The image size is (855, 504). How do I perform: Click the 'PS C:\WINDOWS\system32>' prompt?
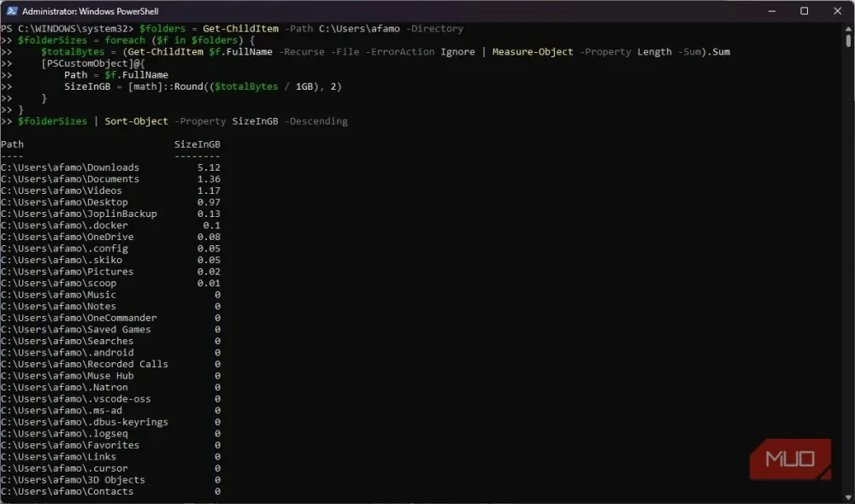click(x=67, y=28)
